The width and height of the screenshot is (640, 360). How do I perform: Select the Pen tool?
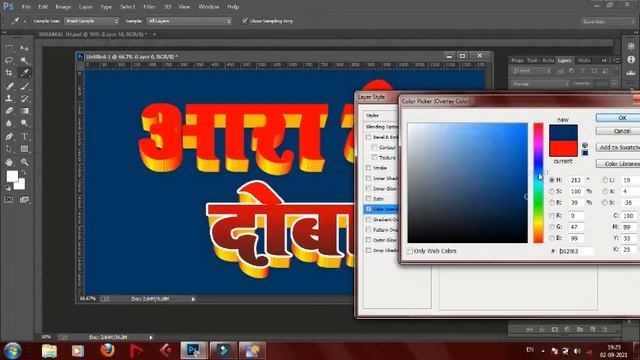(9, 136)
